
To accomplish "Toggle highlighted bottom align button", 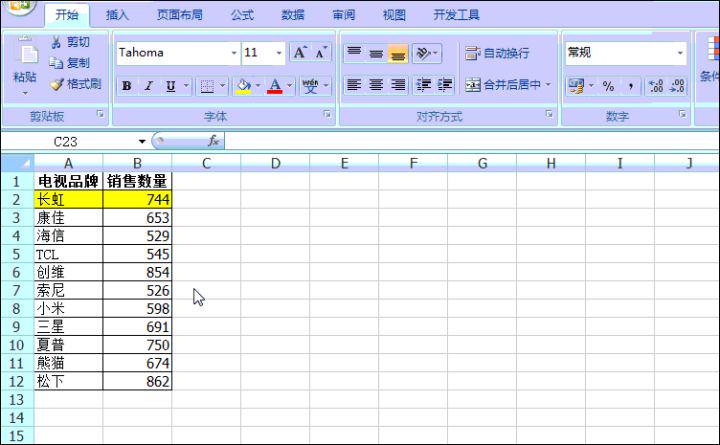I will (x=398, y=53).
